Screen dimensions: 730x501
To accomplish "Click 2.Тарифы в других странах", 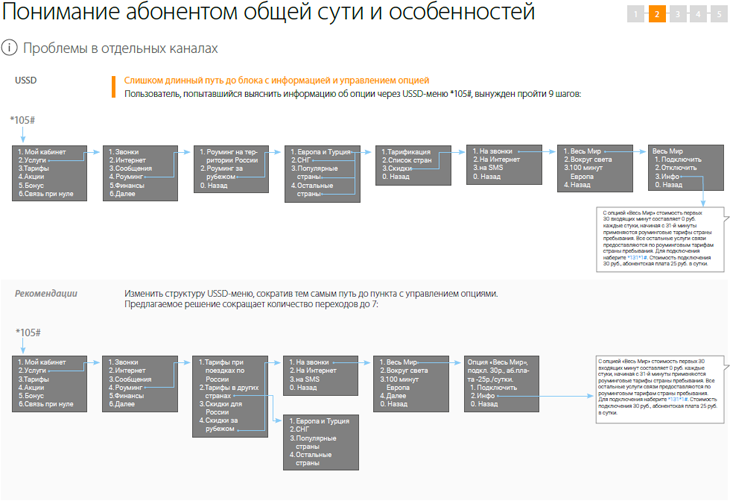I will coord(229,392).
